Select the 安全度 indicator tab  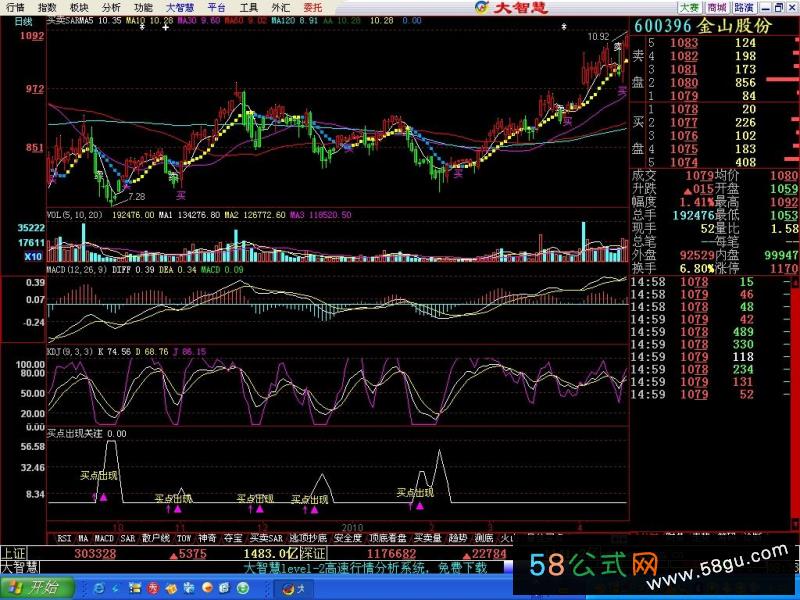(x=347, y=538)
